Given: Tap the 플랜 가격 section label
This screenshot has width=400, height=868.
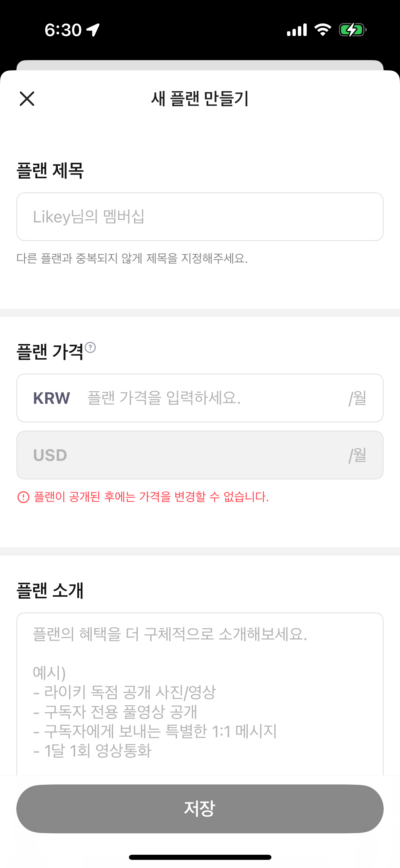Looking at the screenshot, I should pyautogui.click(x=50, y=352).
